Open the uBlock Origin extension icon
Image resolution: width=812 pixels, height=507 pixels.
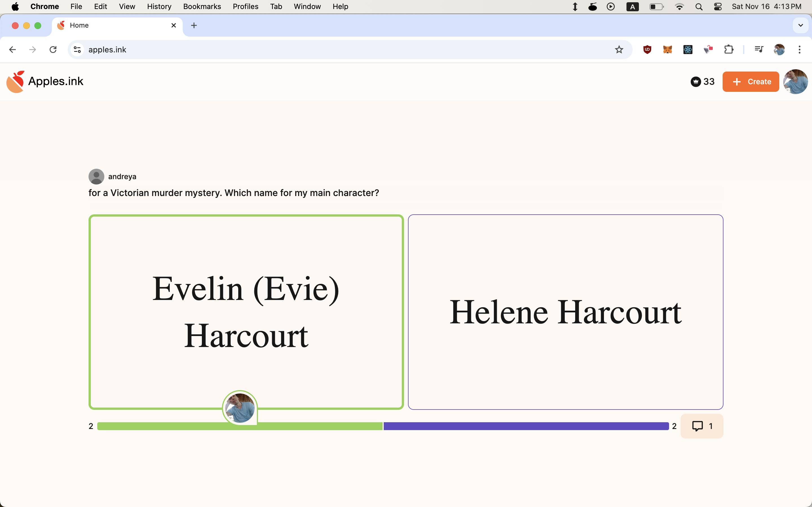tap(647, 50)
